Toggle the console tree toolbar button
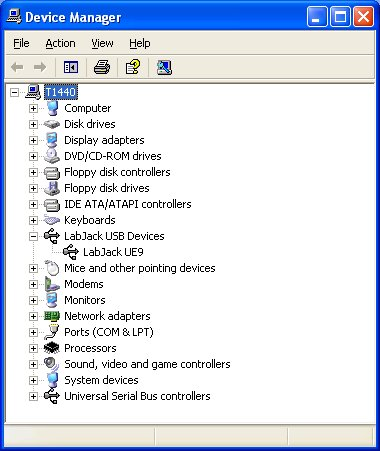Viewport: 380px width, 451px height. 71,67
